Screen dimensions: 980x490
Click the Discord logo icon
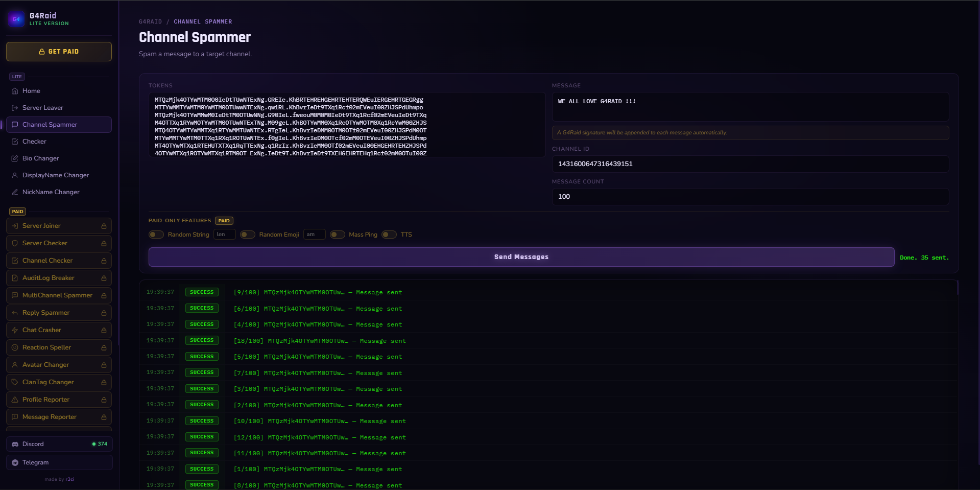pyautogui.click(x=15, y=444)
